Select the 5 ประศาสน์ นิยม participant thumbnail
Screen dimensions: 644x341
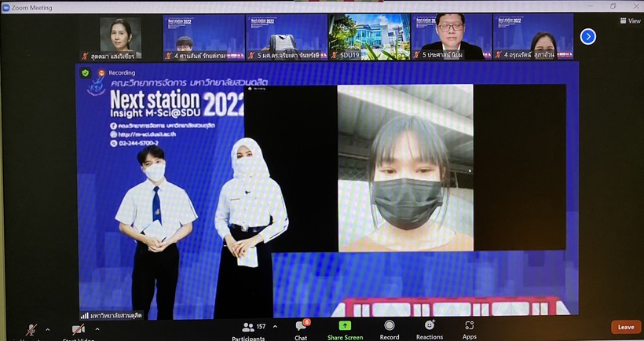tap(452, 37)
